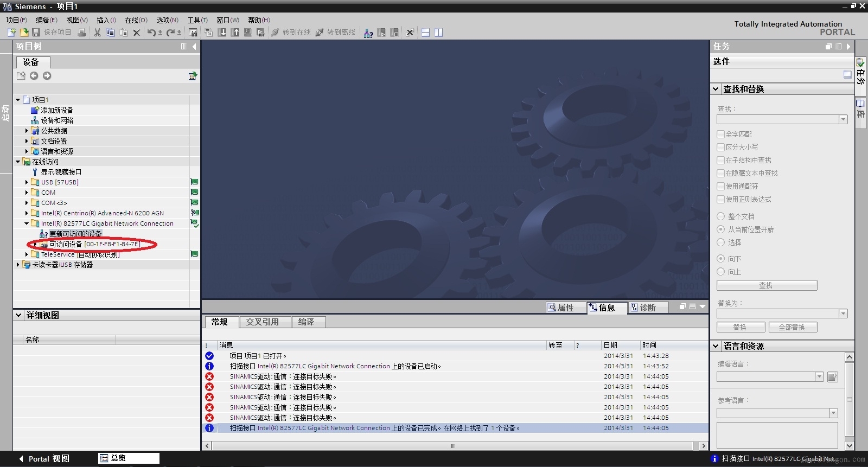The height and width of the screenshot is (467, 868).
Task: Click the forward arrow in project tree
Action: pos(47,76)
